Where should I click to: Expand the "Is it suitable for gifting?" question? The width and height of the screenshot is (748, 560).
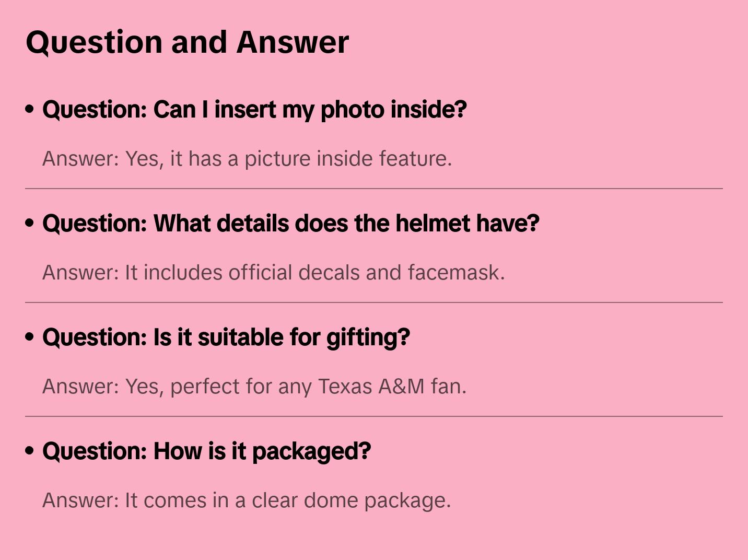(x=226, y=337)
